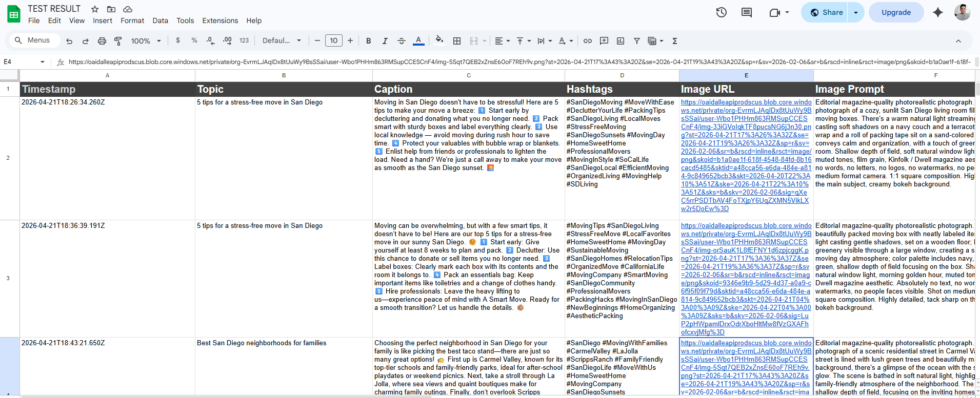Open the text wrapping dropdown
This screenshot has height=398, width=980.
pyautogui.click(x=545, y=40)
